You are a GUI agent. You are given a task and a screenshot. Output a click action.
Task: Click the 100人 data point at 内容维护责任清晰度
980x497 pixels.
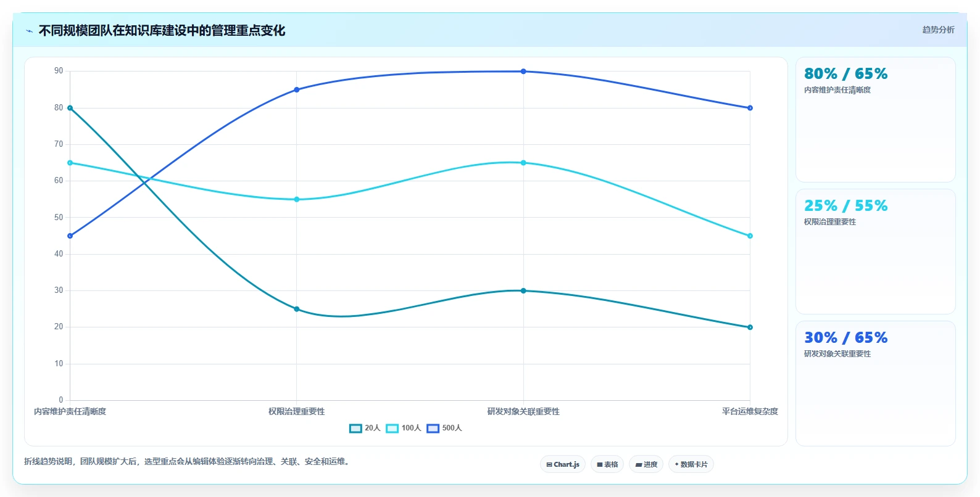70,163
